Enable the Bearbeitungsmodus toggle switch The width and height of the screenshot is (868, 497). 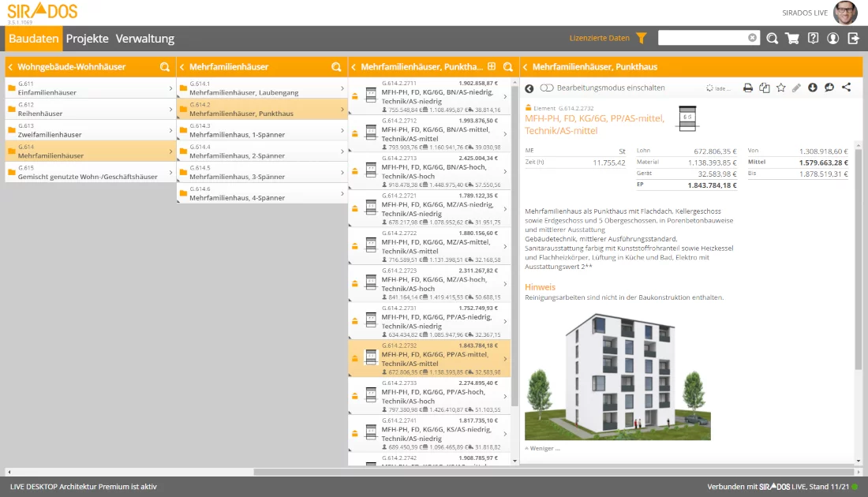(547, 88)
